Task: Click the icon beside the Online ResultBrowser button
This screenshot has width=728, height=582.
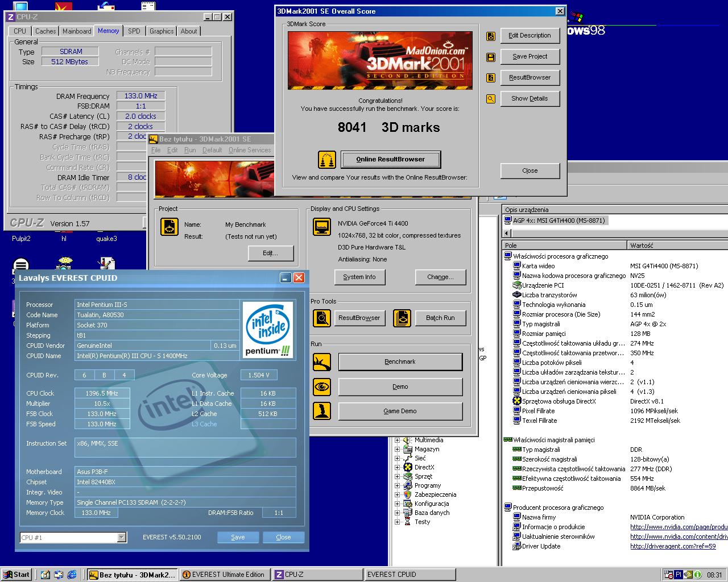Action: tap(327, 160)
